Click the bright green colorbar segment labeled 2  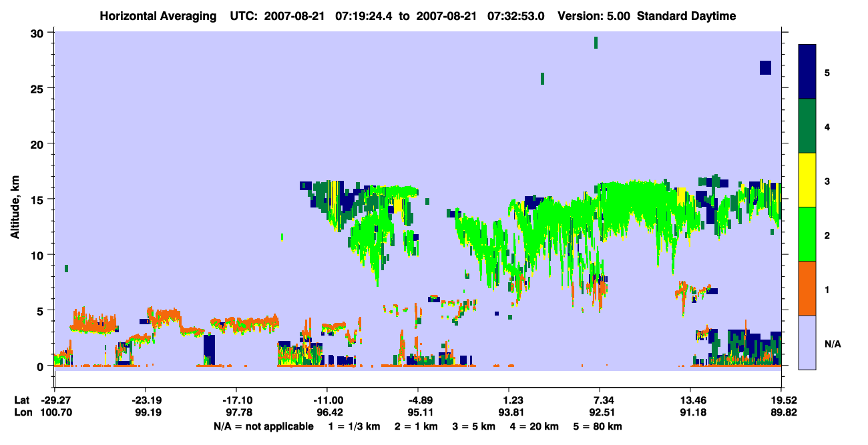point(807,234)
